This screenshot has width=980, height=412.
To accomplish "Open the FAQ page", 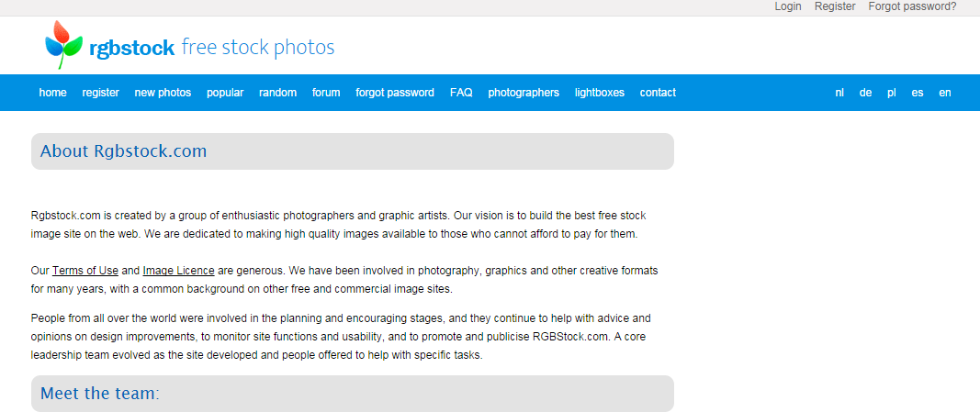I will [x=461, y=93].
